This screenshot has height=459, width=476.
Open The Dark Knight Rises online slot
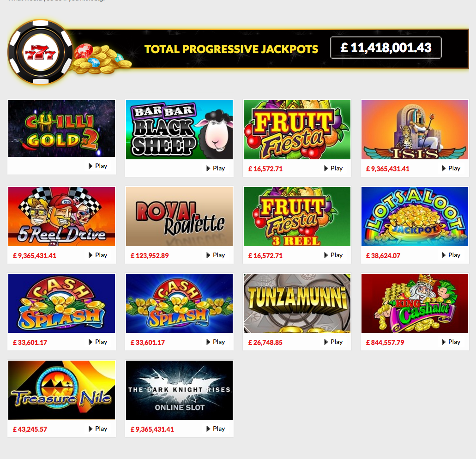pos(180,390)
